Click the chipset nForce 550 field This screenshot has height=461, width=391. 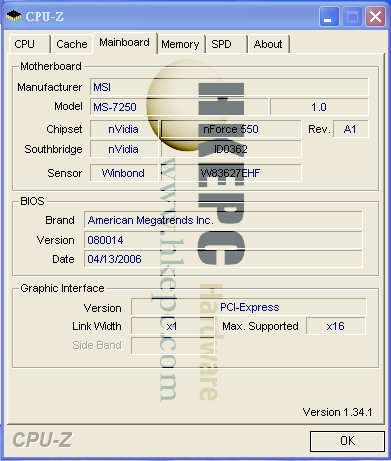tap(231, 129)
